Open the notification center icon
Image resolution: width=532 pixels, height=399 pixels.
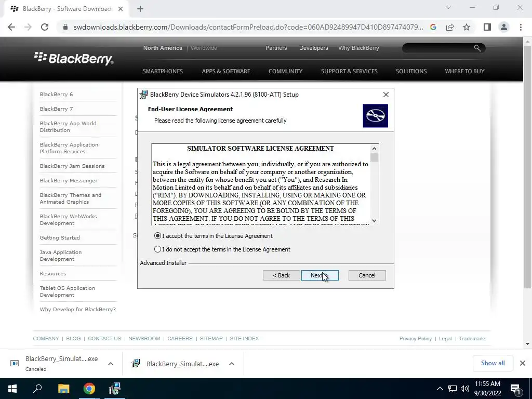[x=516, y=389]
